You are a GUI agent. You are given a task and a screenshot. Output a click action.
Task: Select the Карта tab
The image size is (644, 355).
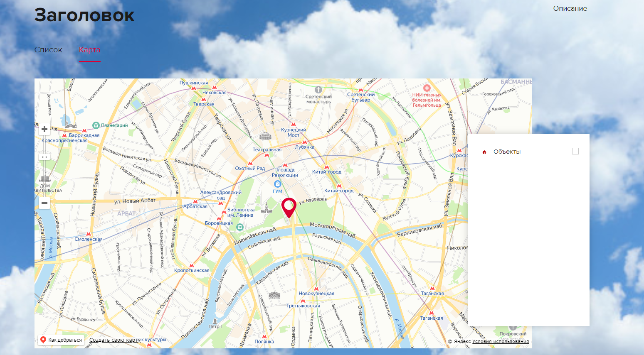(89, 50)
